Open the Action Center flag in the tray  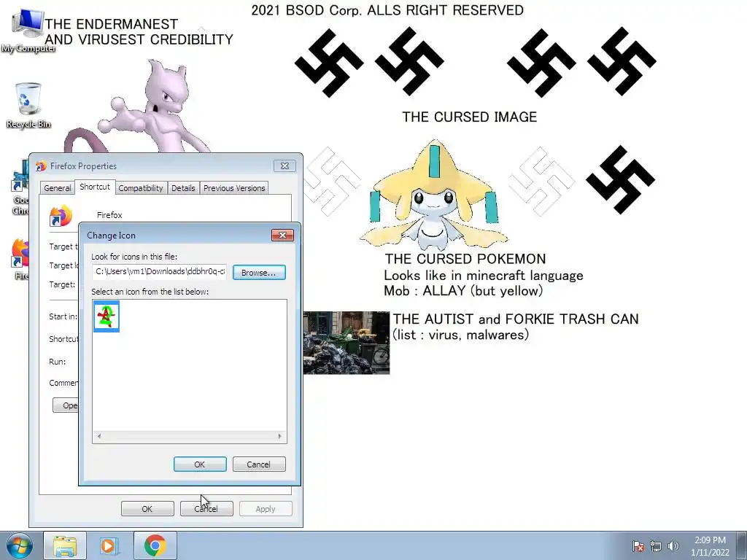pyautogui.click(x=638, y=546)
